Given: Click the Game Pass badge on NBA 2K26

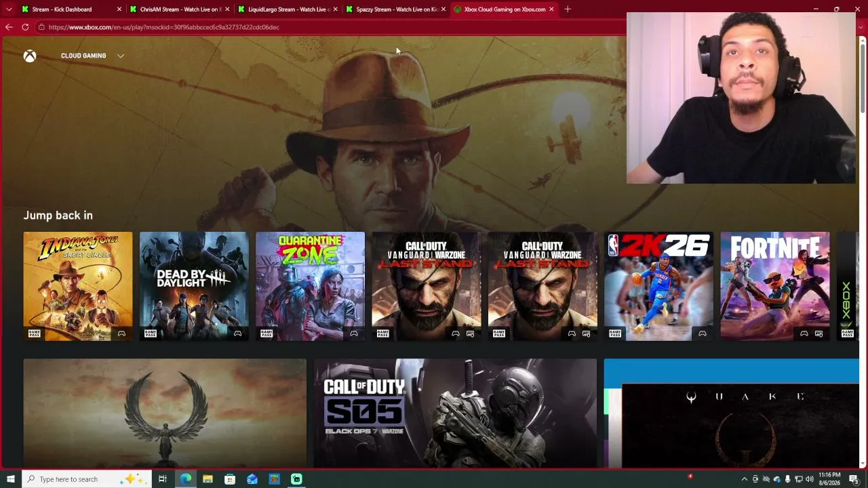Looking at the screenshot, I should pos(615,333).
